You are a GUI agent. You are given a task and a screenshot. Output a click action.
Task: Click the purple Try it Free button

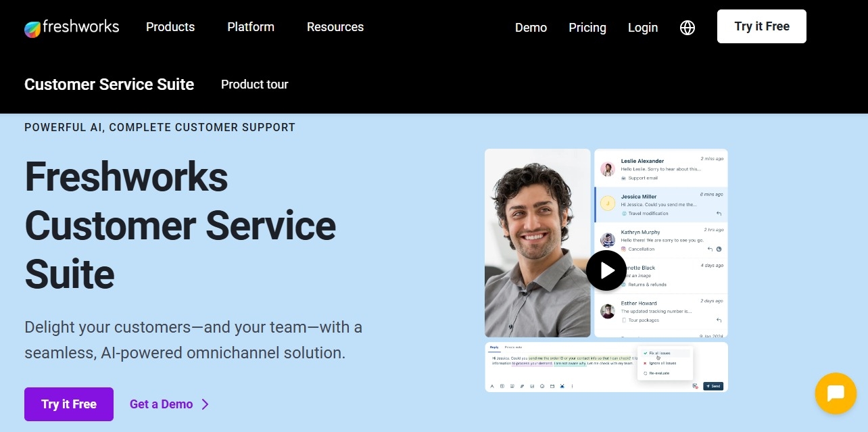pyautogui.click(x=68, y=404)
